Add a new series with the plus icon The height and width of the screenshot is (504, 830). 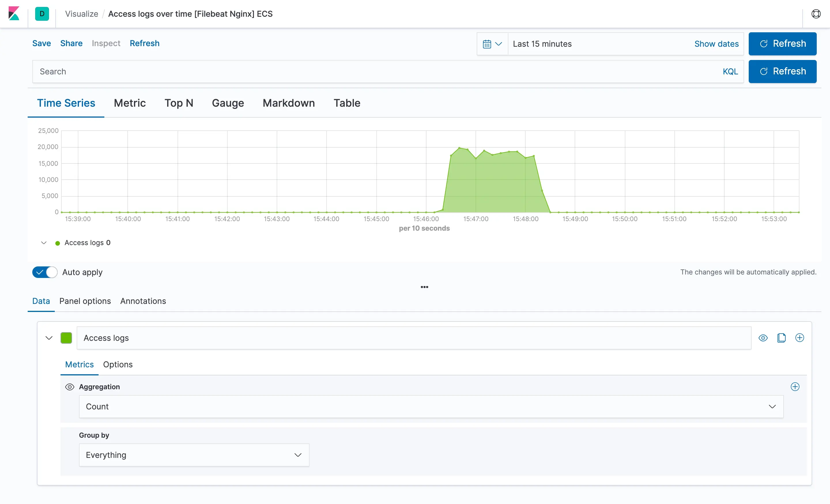point(799,338)
